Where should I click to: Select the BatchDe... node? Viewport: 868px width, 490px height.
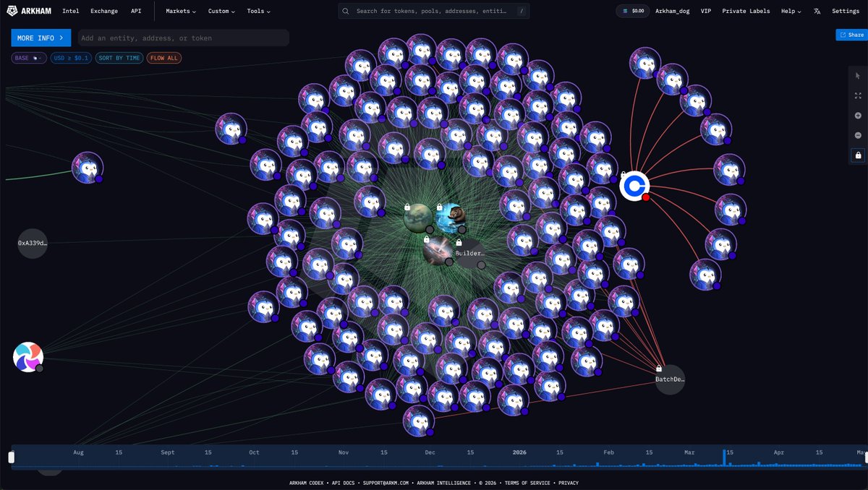click(670, 379)
